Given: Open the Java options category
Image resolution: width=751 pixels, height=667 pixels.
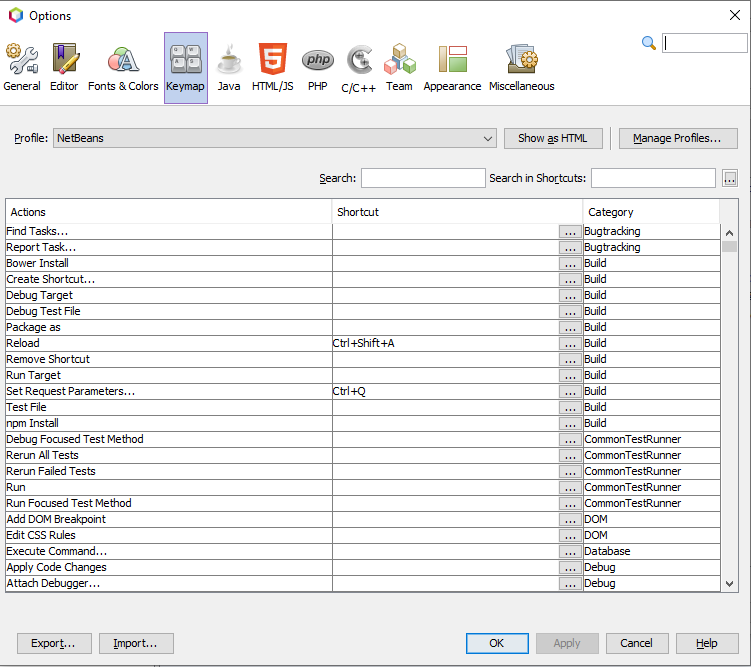Looking at the screenshot, I should pyautogui.click(x=229, y=68).
